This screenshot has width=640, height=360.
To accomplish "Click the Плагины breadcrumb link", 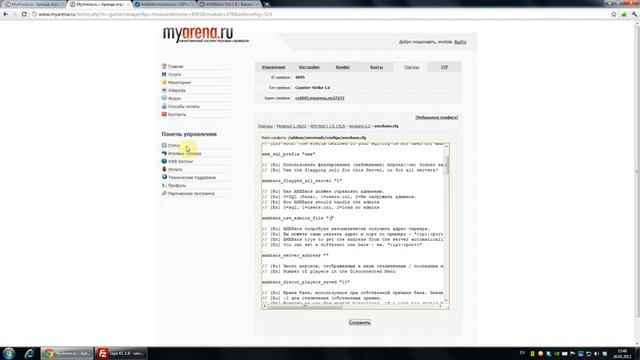I will tap(265, 126).
